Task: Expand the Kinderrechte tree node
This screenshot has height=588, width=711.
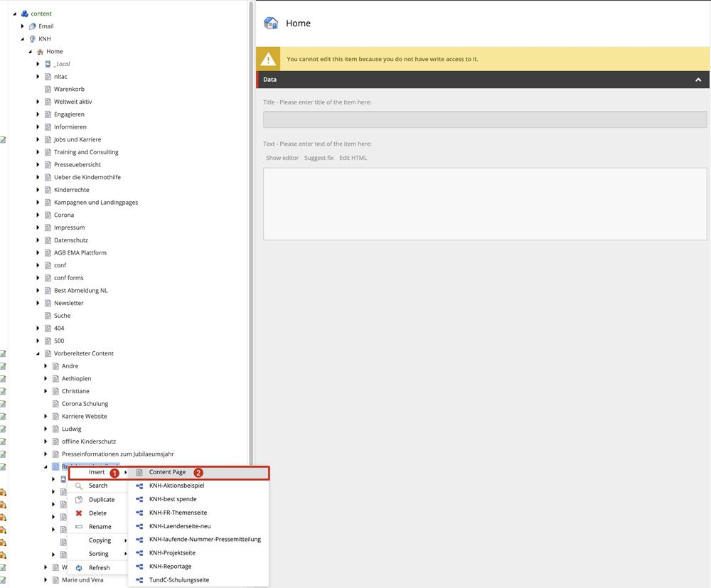Action: tap(39, 190)
